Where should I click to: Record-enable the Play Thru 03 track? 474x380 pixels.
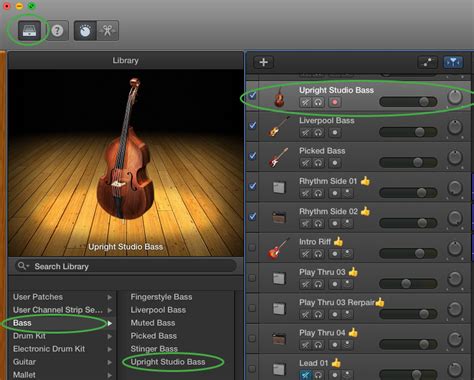click(335, 284)
